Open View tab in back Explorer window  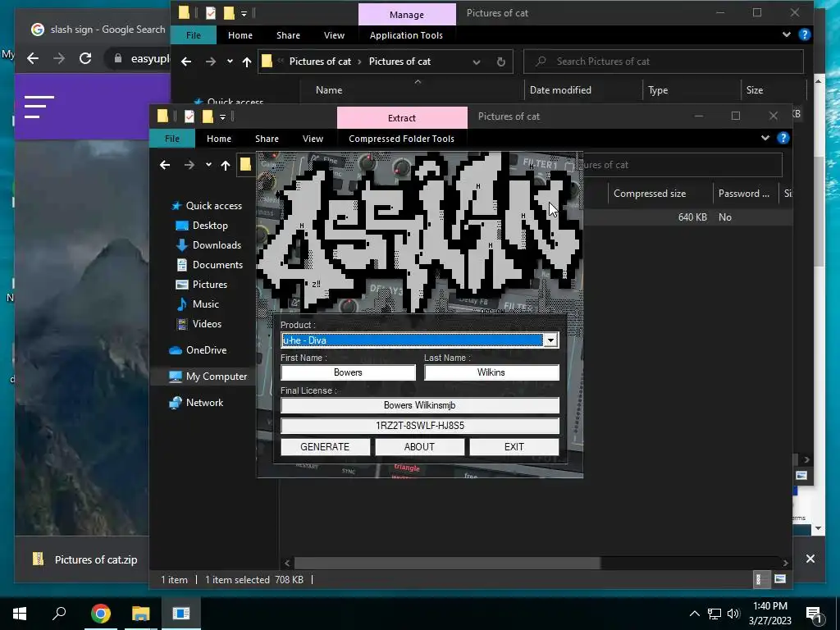point(335,34)
